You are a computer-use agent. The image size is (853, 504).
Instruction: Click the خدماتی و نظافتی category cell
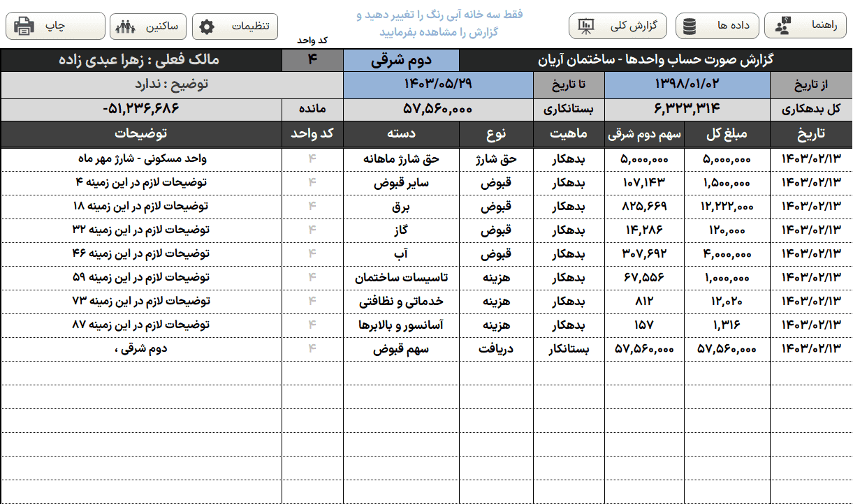401,302
